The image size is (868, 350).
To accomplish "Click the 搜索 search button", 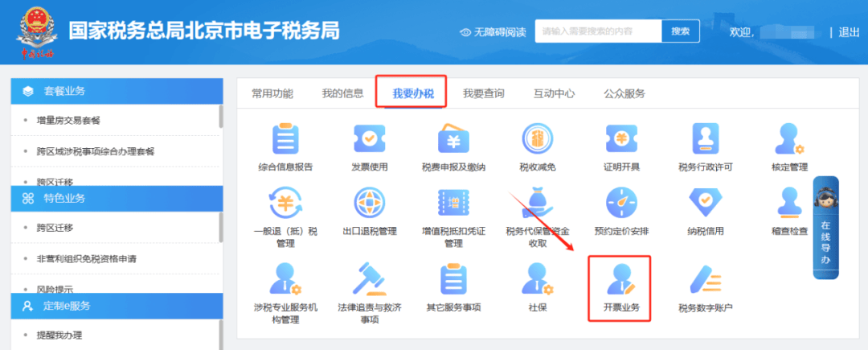I will 680,31.
